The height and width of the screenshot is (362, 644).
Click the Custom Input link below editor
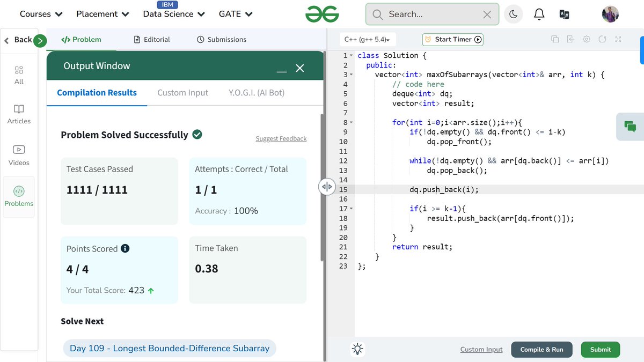(481, 349)
